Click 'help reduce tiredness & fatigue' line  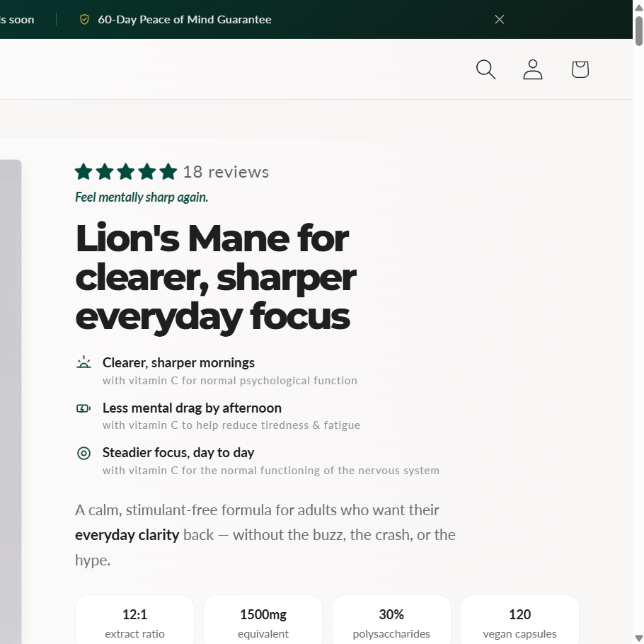[231, 425]
